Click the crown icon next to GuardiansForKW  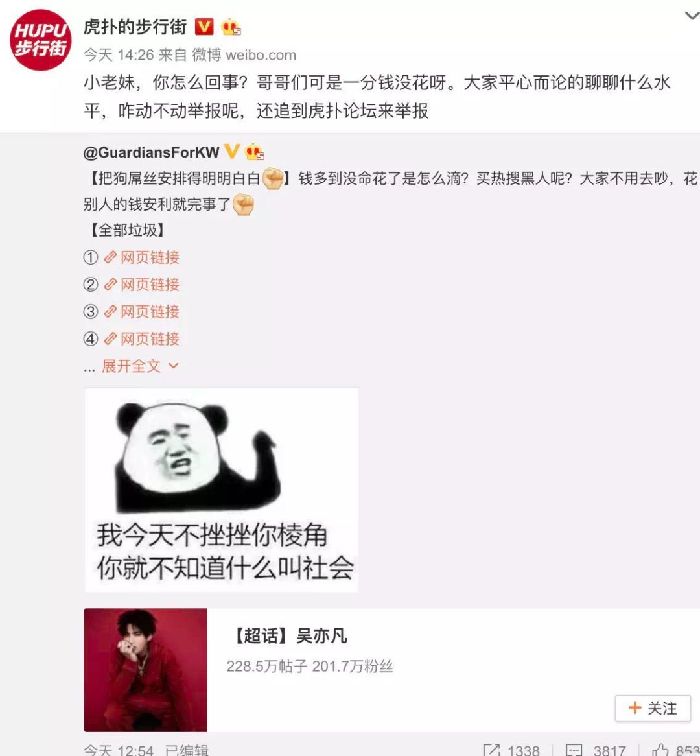[254, 152]
